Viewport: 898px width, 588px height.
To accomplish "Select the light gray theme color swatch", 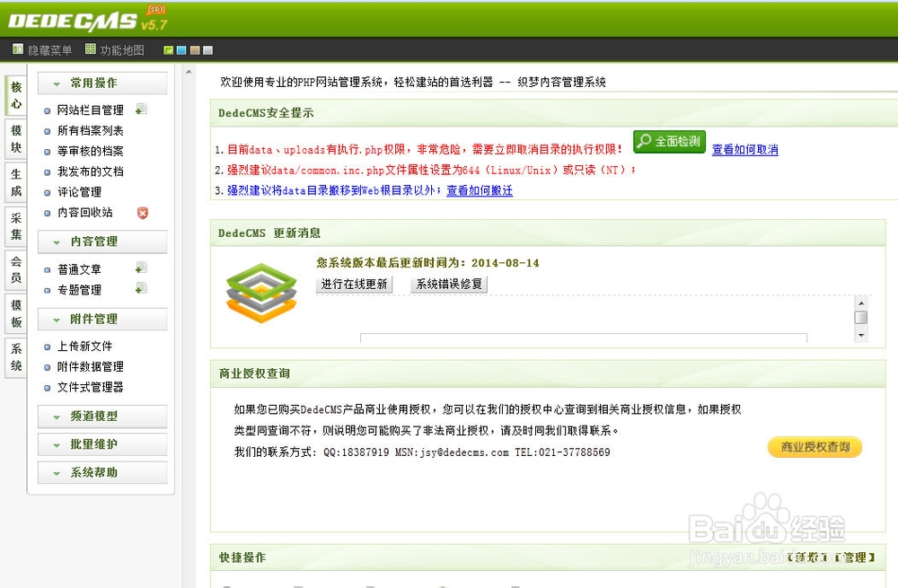I will (208, 50).
